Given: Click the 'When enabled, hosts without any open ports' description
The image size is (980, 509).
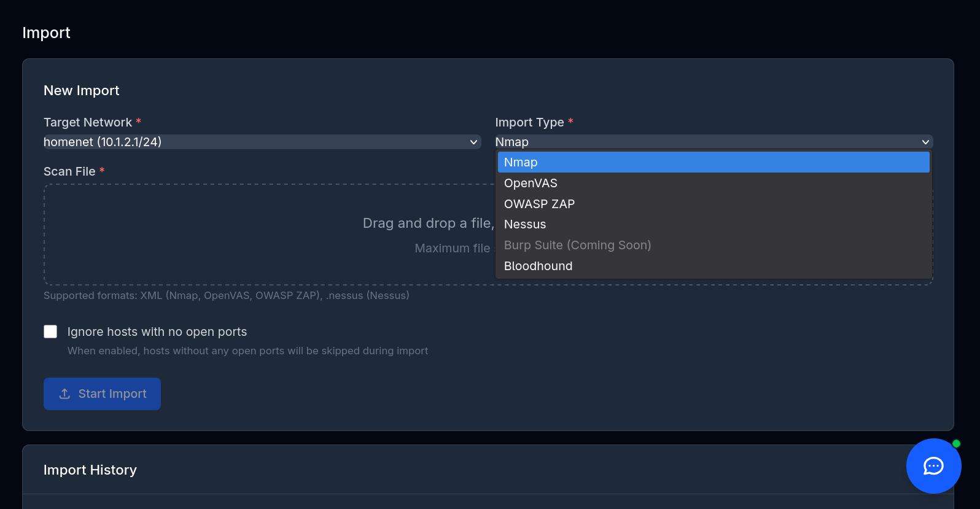Looking at the screenshot, I should 248,351.
